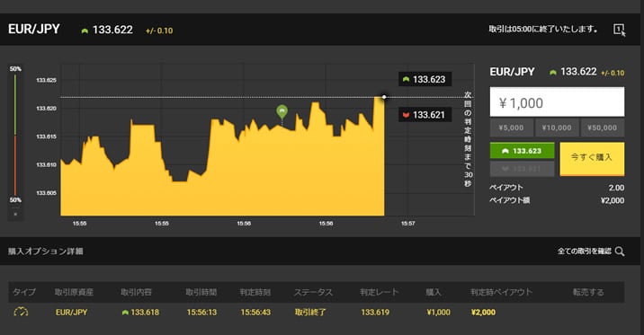Viewport: 644px width, 335px height.
Task: Click the magnifier icon beside 全ての取引を確認
Action: 620,251
